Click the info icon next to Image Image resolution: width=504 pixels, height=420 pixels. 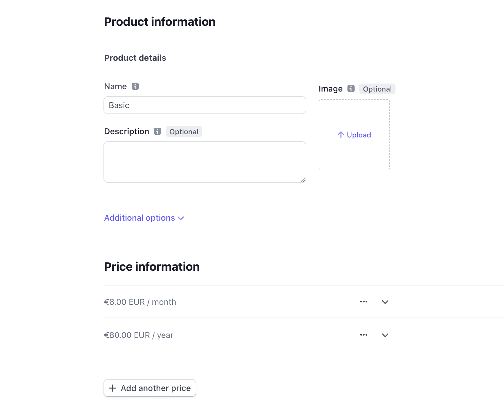pyautogui.click(x=351, y=89)
